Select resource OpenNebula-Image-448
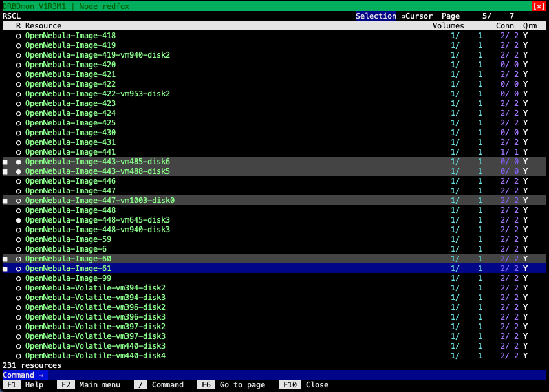 70,210
